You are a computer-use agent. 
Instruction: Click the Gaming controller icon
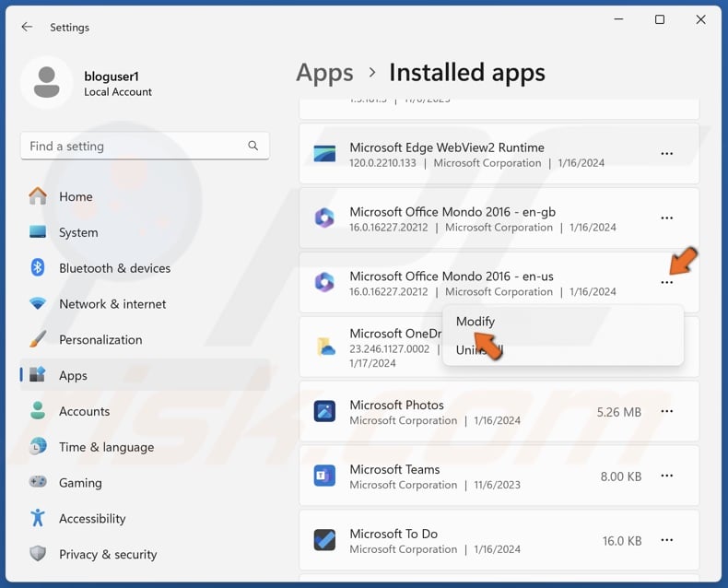(38, 482)
